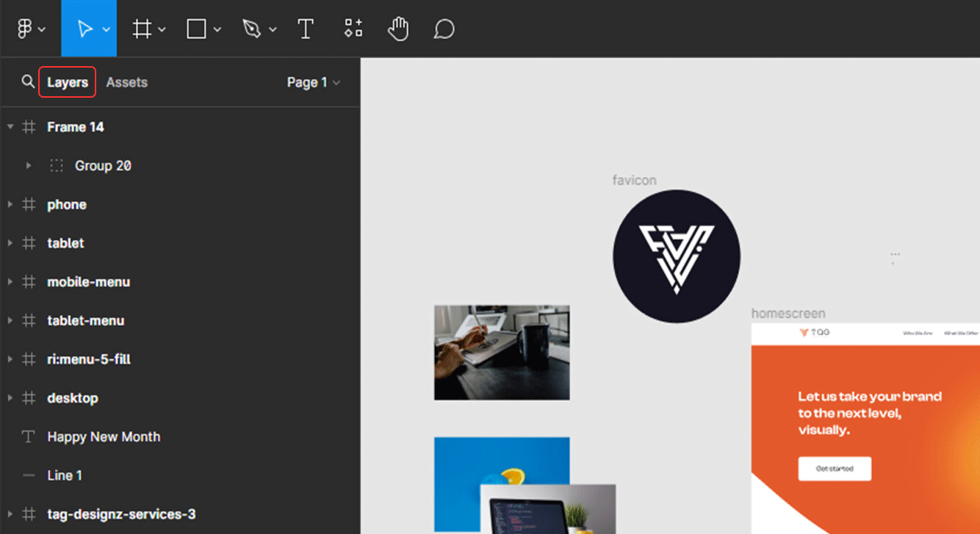Click the frame icon beside tablet
Image resolution: width=980 pixels, height=534 pixels.
point(29,243)
